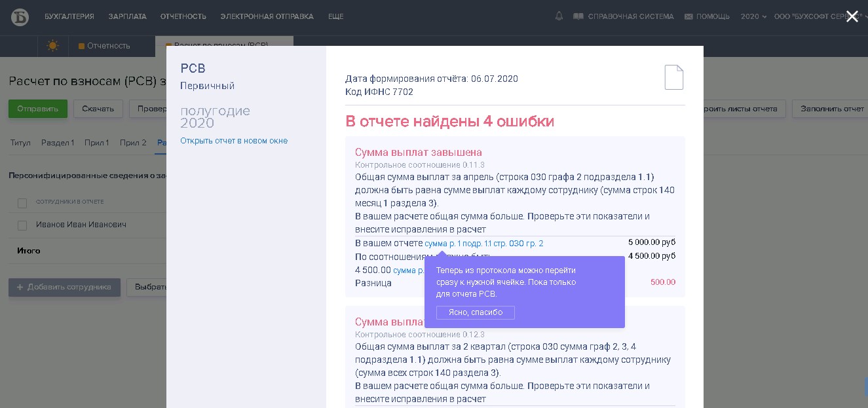Click the orange square icon on Отчетность tab
The width and height of the screenshot is (868, 408).
tap(81, 46)
